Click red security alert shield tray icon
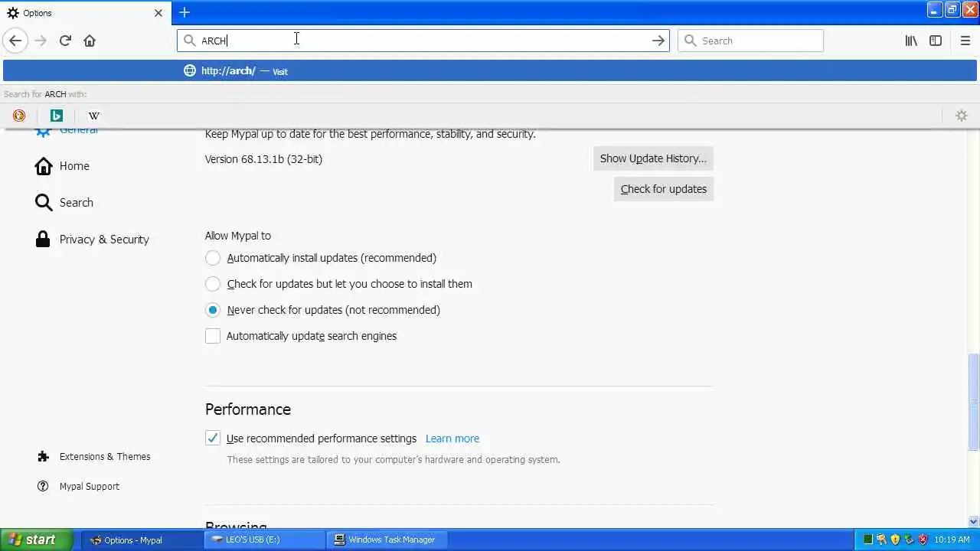This screenshot has width=980, height=551. point(923,540)
